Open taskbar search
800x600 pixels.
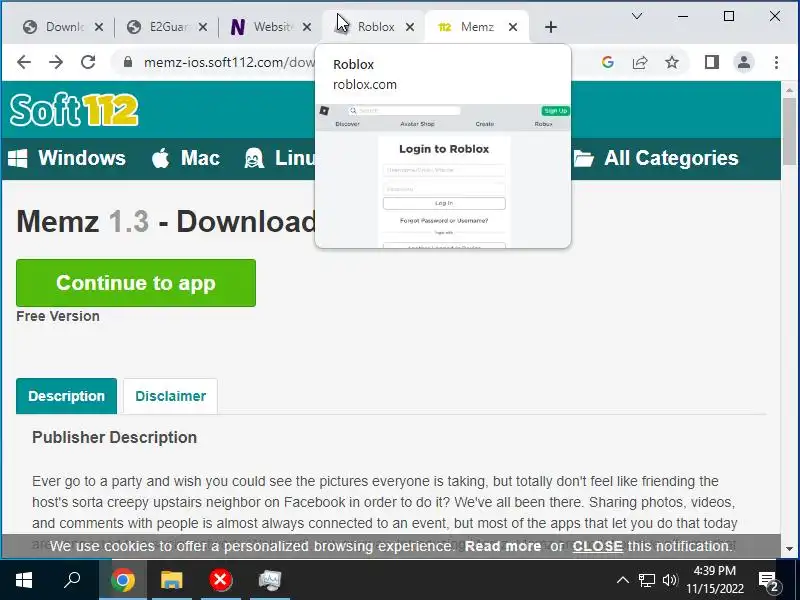click(72, 580)
